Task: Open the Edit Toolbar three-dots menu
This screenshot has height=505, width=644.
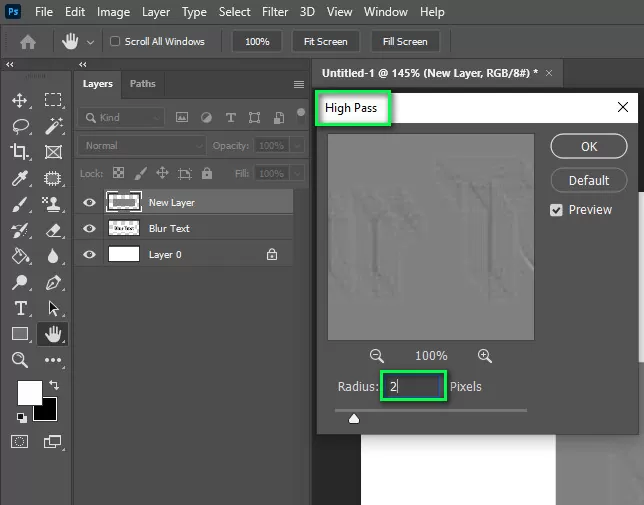Action: [x=53, y=360]
